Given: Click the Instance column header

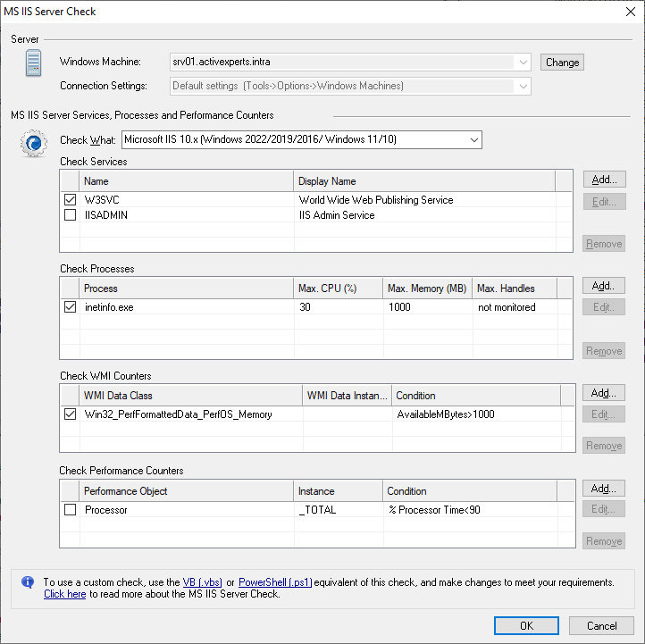Looking at the screenshot, I should tap(338, 491).
